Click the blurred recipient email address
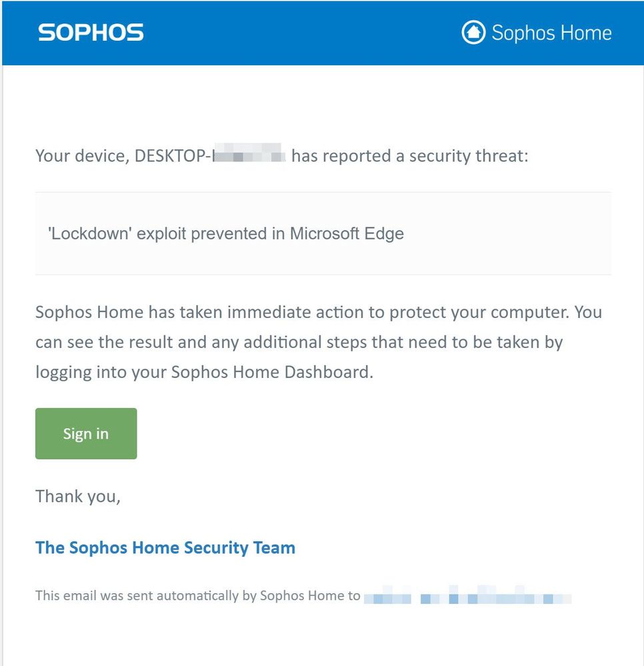The height and width of the screenshot is (666, 644). pyautogui.click(x=467, y=595)
